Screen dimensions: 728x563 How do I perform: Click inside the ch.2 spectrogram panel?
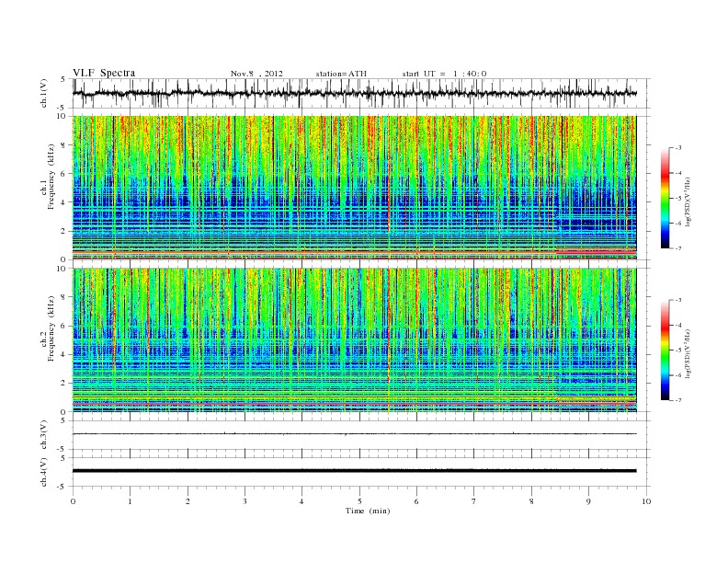[x=354, y=340]
